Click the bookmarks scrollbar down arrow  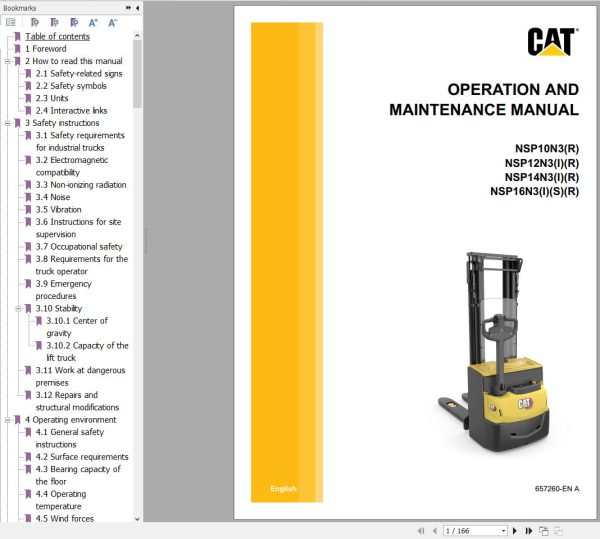click(x=137, y=519)
